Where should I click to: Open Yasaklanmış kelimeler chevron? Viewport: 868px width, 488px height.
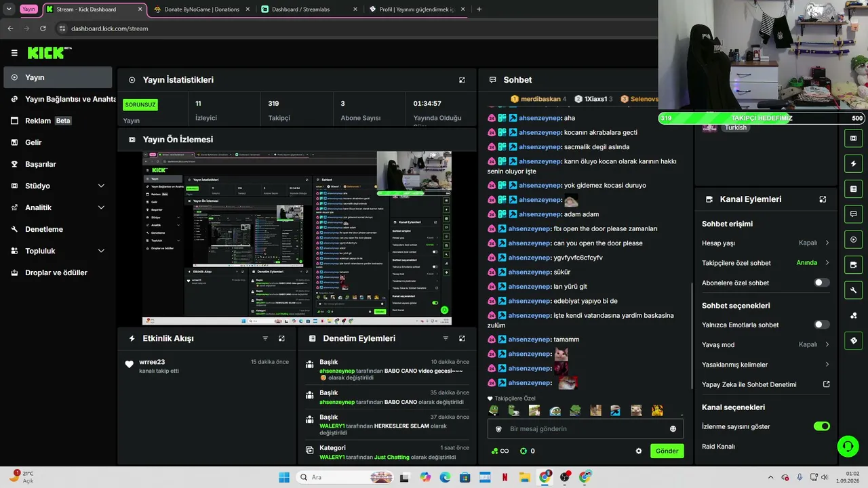point(827,365)
